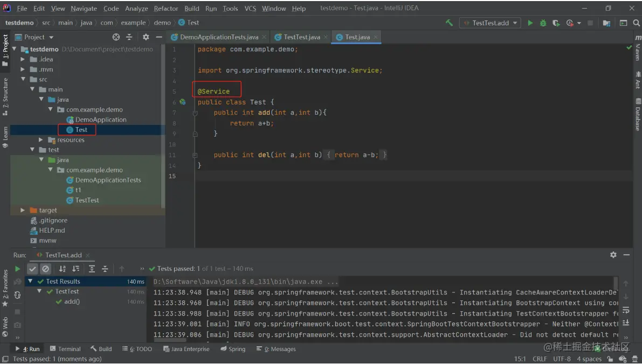Run with coverage from the toolbar

pos(556,23)
